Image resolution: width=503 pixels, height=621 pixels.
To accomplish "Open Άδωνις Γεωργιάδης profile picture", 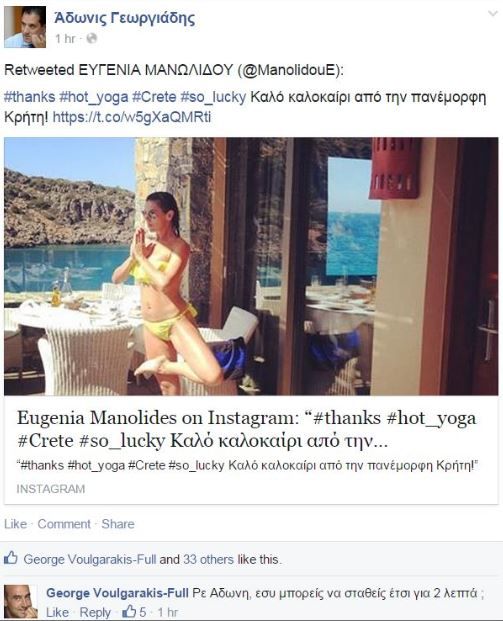I will point(25,27).
